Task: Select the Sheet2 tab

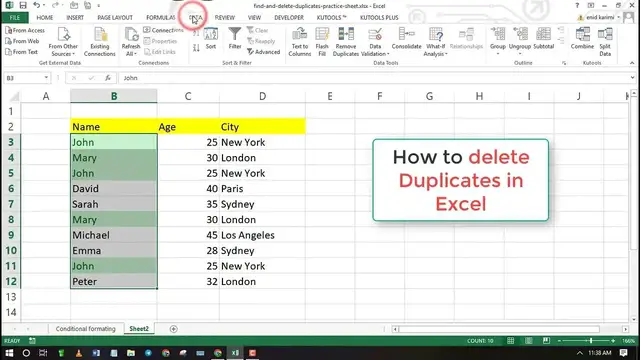Action: click(x=139, y=329)
